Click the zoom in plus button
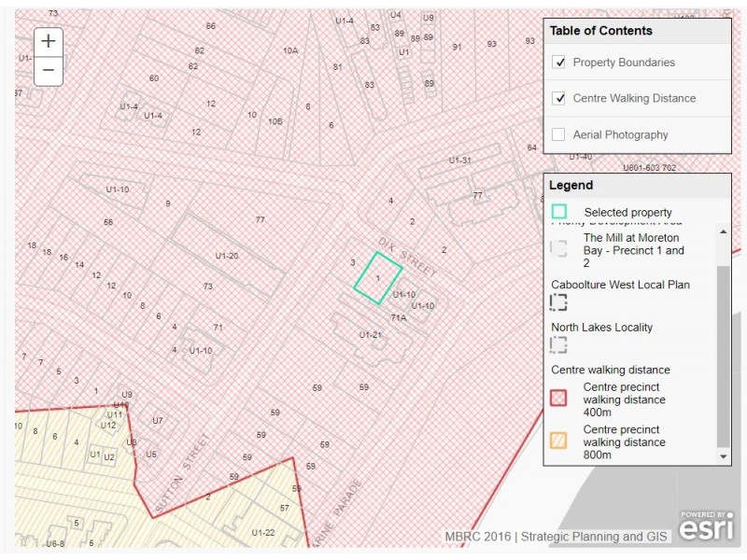The width and height of the screenshot is (747, 560). [49, 41]
